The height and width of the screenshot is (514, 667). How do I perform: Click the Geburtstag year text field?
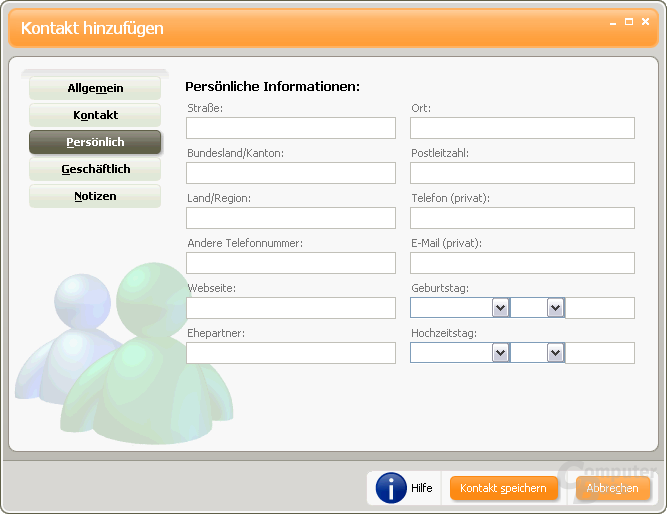pos(600,308)
